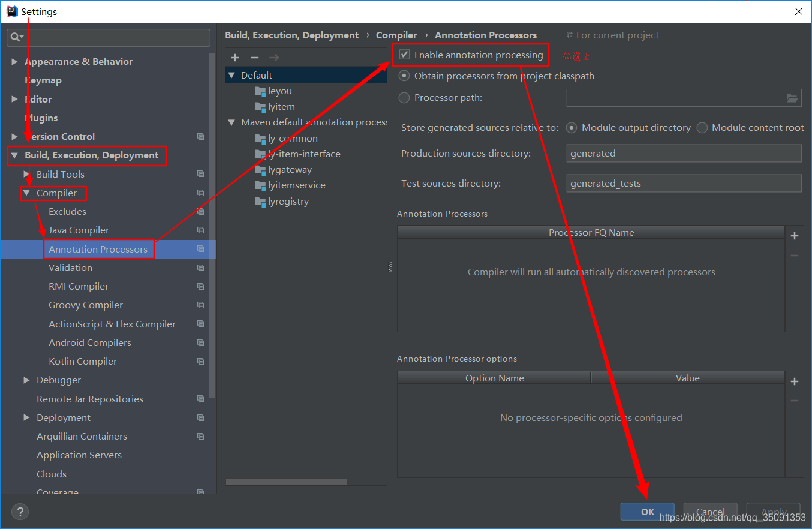Add a new annotation profile with plus icon
Image resolution: width=812 pixels, height=529 pixels.
pos(235,58)
